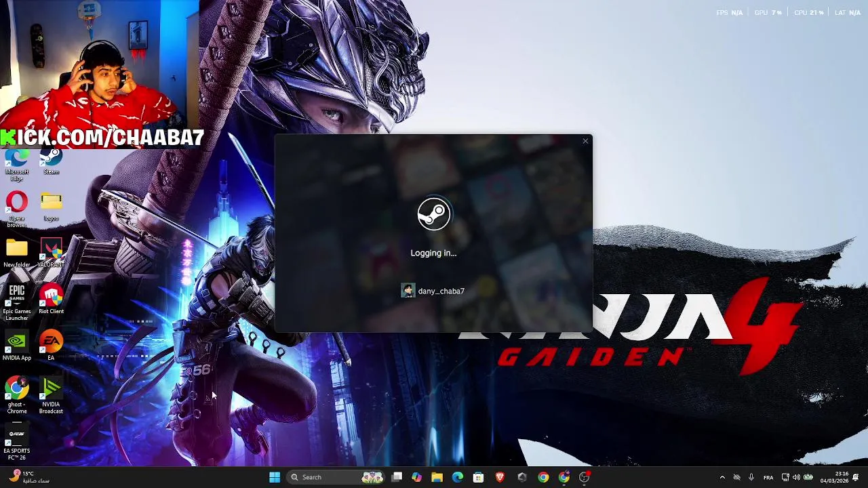Open Opera browser desktop icon
This screenshot has width=868, height=488.
17,209
